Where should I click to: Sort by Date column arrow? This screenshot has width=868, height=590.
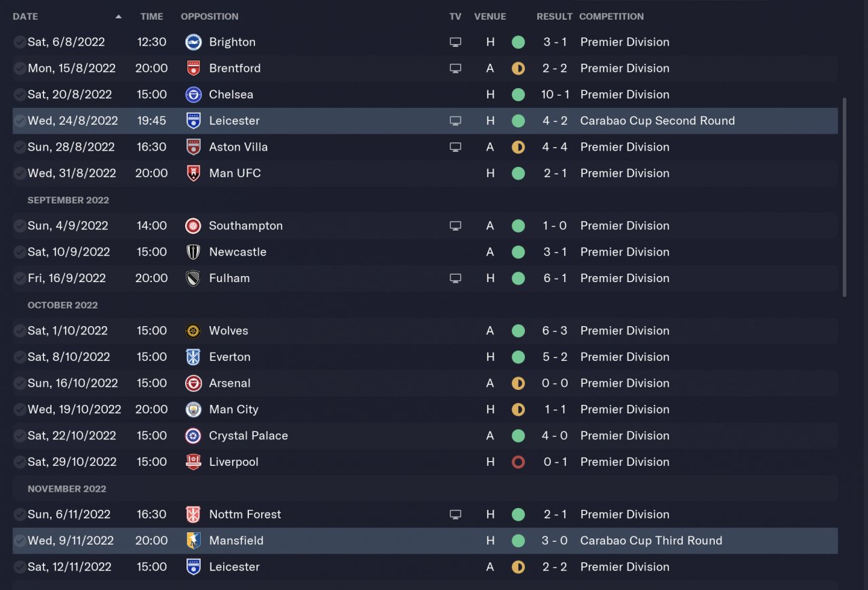pyautogui.click(x=119, y=16)
